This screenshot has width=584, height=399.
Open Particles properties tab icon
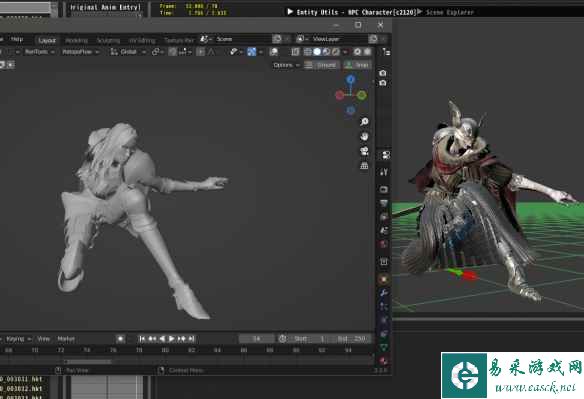[x=384, y=307]
